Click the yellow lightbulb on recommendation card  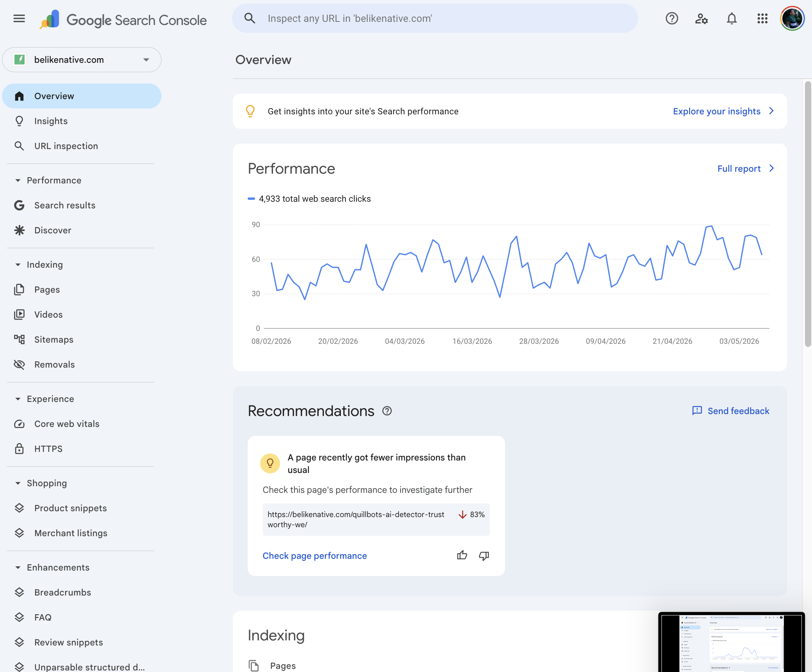(x=270, y=463)
